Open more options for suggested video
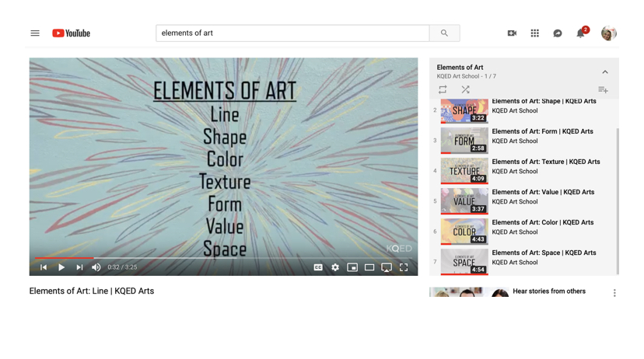 (614, 293)
